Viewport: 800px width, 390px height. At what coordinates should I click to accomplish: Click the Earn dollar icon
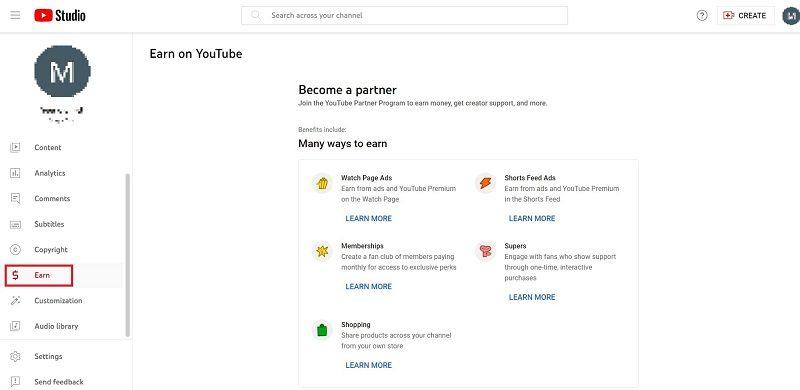tap(15, 275)
